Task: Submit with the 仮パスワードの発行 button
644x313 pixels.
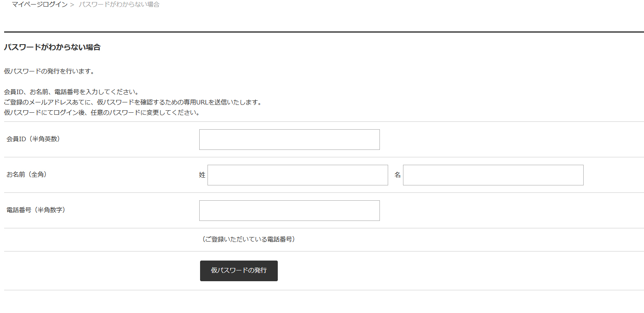Action: click(x=239, y=271)
